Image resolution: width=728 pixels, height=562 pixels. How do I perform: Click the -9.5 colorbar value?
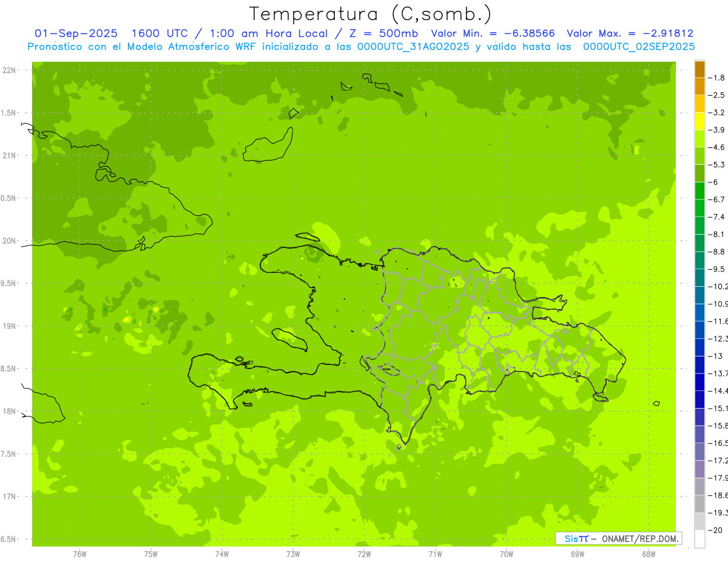click(716, 269)
